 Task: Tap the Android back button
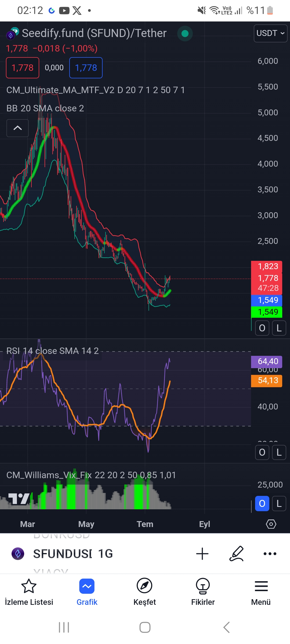tap(226, 627)
